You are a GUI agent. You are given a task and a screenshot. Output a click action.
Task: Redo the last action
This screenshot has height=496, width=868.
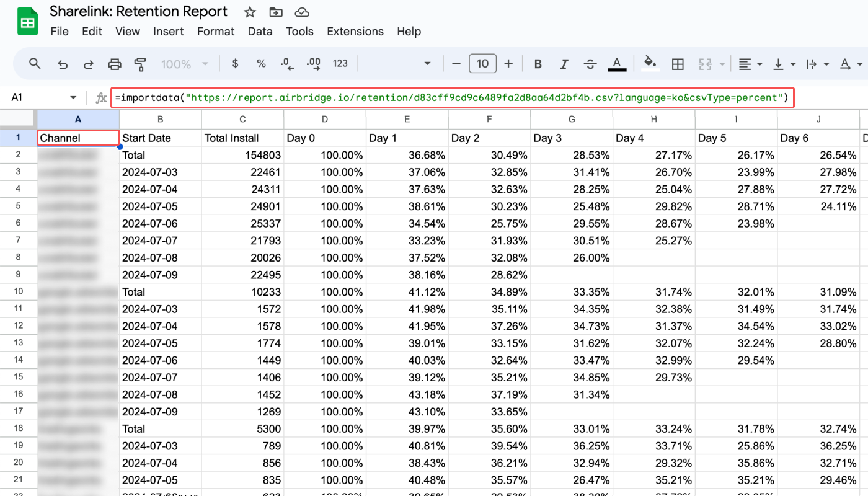[88, 63]
